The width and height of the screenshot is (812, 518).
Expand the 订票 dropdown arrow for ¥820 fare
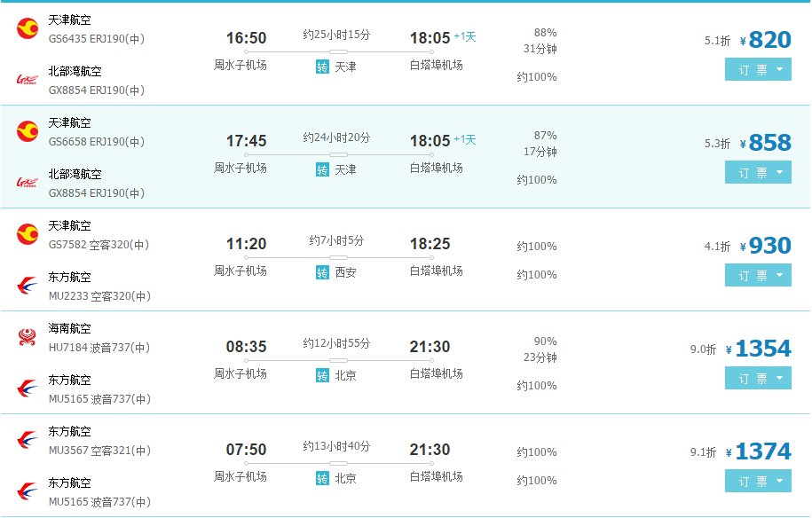[x=778, y=70]
